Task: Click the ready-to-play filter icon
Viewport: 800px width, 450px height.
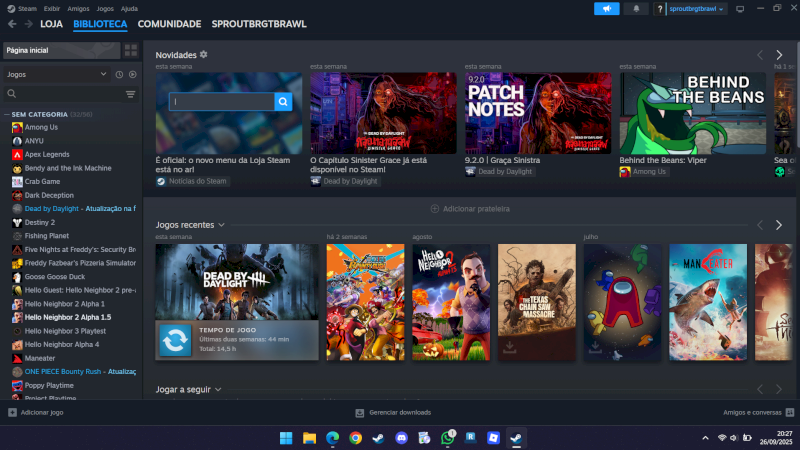Action: pyautogui.click(x=132, y=74)
